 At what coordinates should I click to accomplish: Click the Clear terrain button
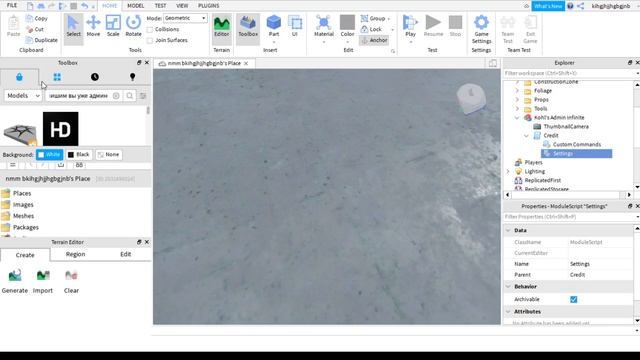(x=71, y=281)
